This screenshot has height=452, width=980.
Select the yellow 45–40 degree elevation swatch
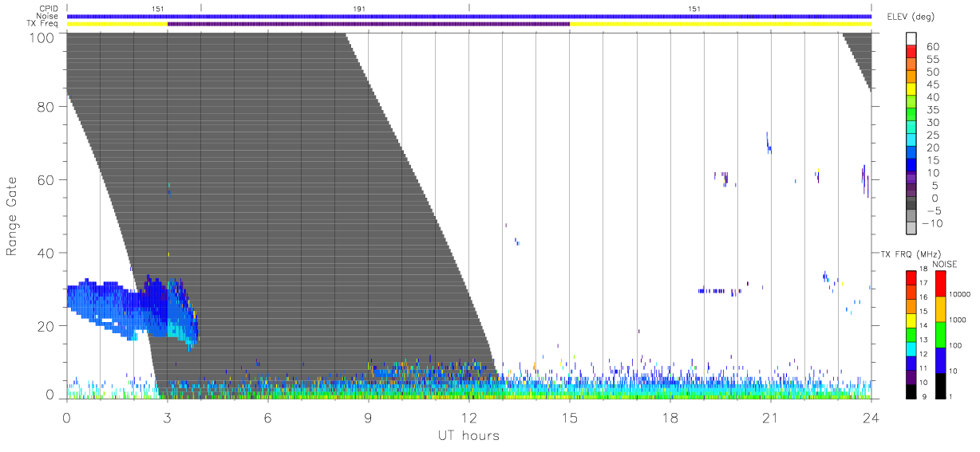tap(912, 91)
